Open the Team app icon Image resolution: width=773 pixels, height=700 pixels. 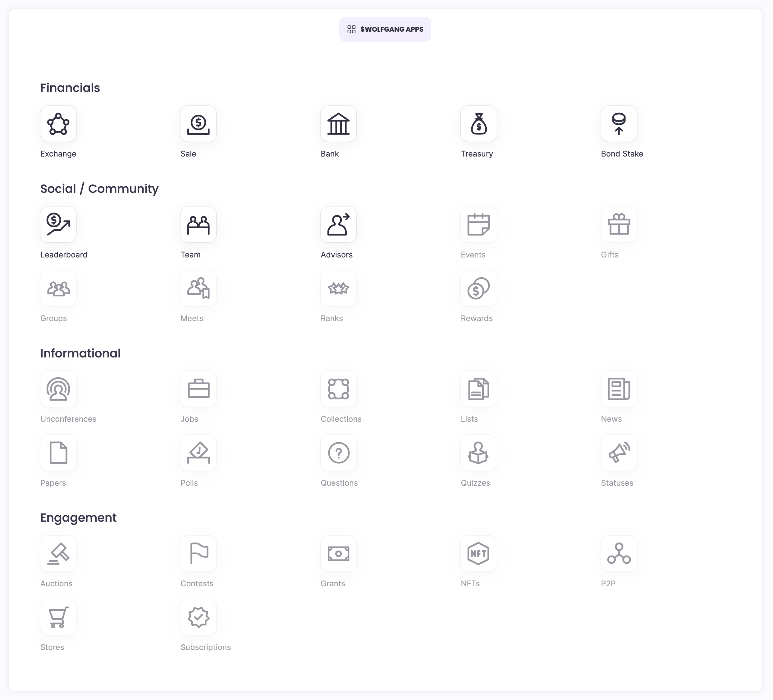(x=198, y=225)
